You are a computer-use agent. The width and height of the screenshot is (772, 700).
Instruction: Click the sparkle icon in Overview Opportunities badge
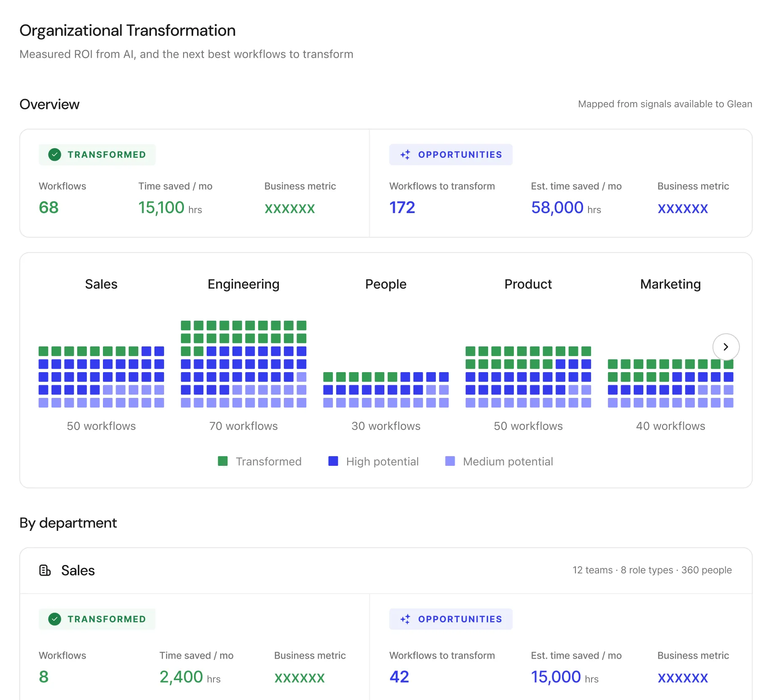pos(405,155)
